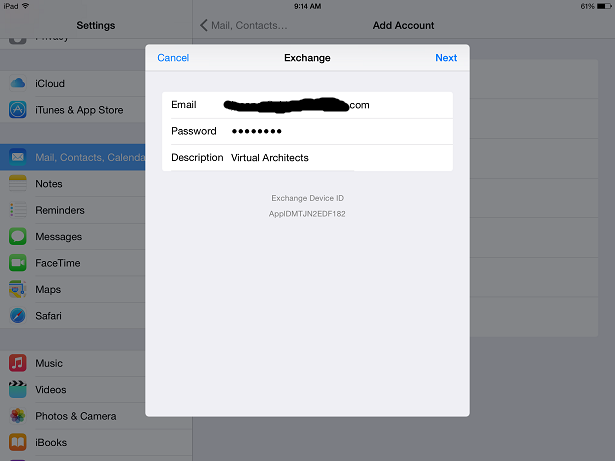The height and width of the screenshot is (461, 615).
Task: Tap the iBooks book icon
Action: tap(18, 442)
